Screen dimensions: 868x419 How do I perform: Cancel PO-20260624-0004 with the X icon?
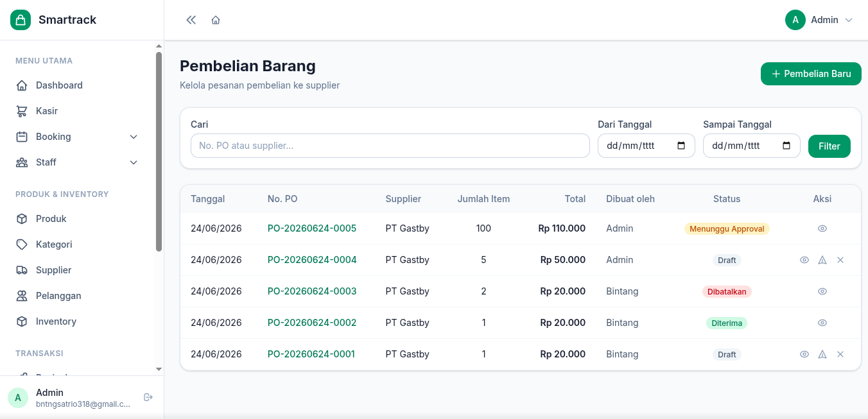[840, 260]
